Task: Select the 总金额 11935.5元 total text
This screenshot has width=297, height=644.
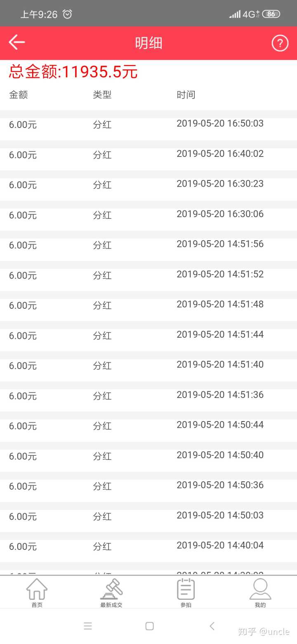Action: coord(73,72)
